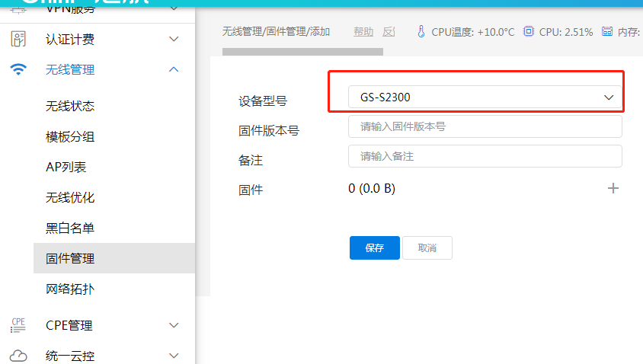The height and width of the screenshot is (364, 643).
Task: Expand the CPE管理 section chevron
Action: (x=174, y=325)
